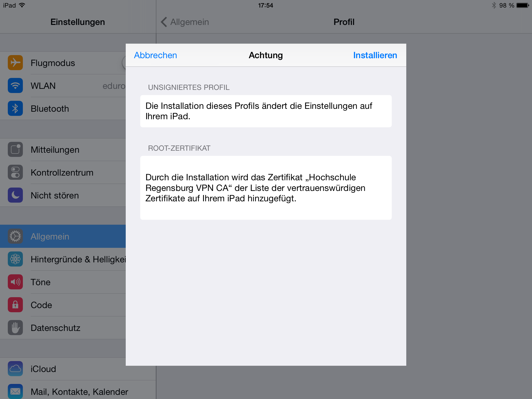The width and height of the screenshot is (532, 399).
Task: Tap the Mail envelope icon
Action: click(15, 391)
